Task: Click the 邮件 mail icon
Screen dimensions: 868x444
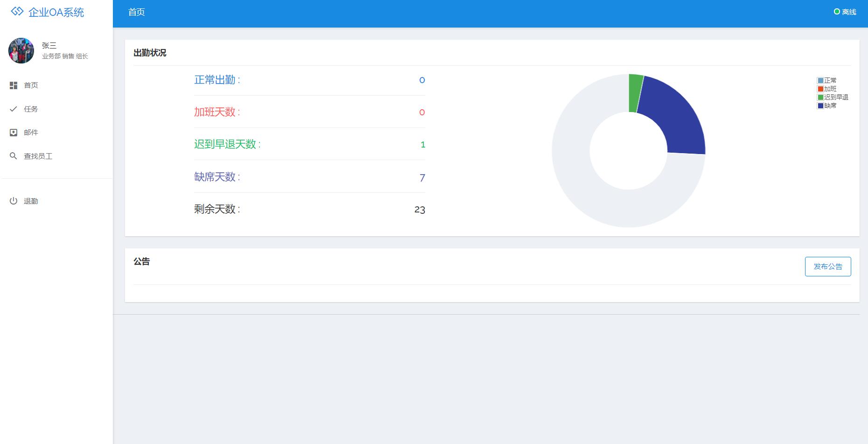Action: (x=14, y=132)
